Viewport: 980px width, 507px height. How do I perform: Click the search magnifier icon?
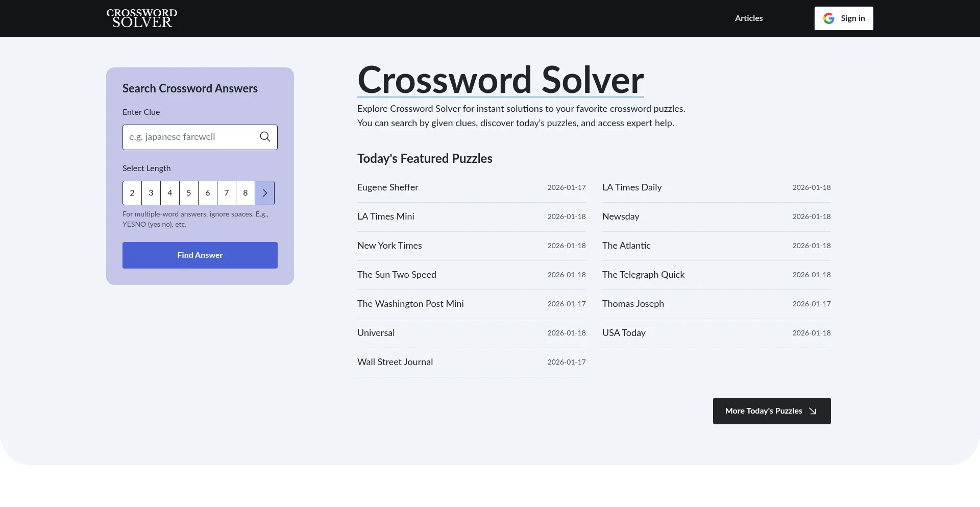(264, 137)
